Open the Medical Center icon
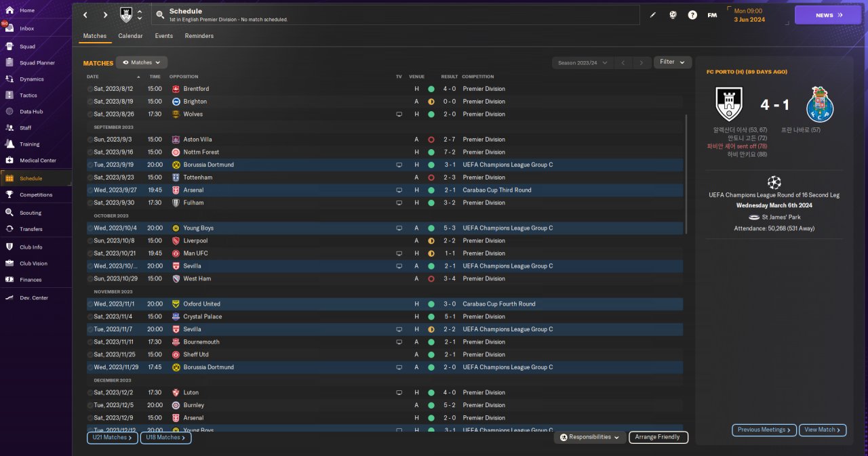The height and width of the screenshot is (456, 868). 9,161
